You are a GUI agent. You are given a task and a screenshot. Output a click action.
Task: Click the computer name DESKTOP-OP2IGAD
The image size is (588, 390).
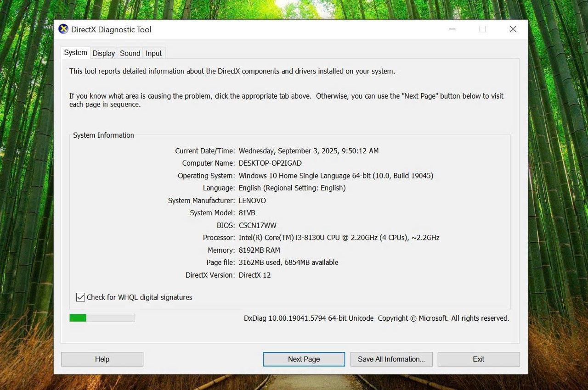[x=270, y=163]
